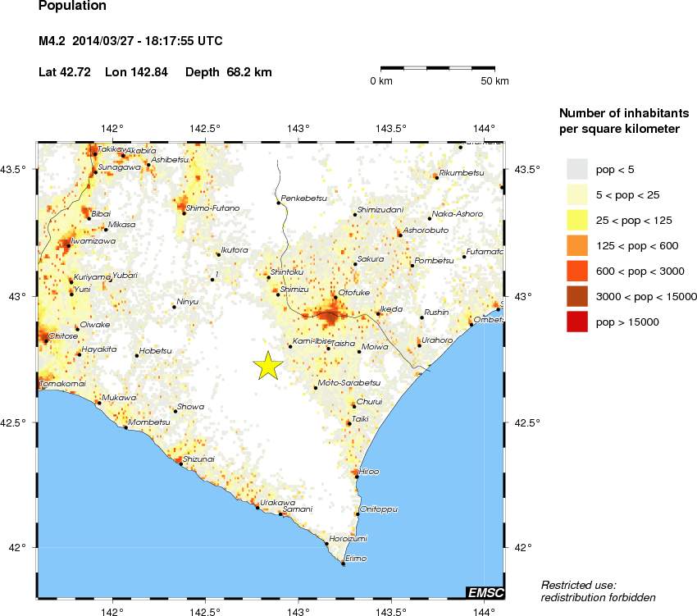This screenshot has height=616, width=697.
Task: Click the yellow '25 < pop < 125' swatch
Action: [577, 220]
